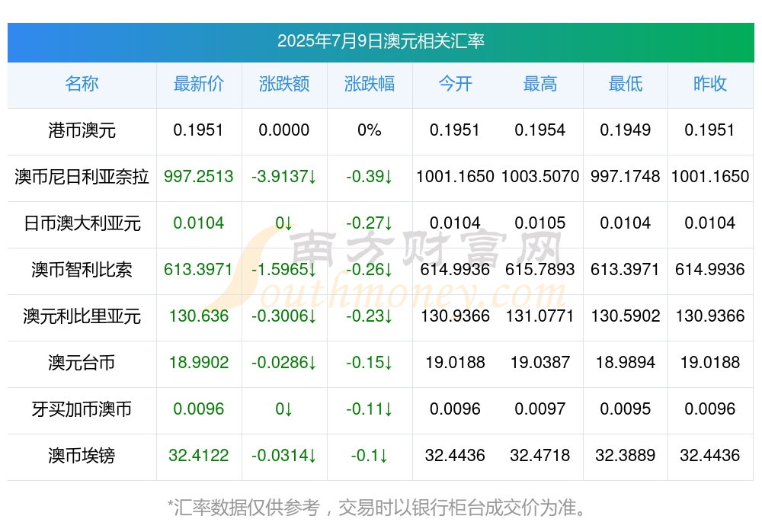Click the 最高 column header
The height and width of the screenshot is (532, 762).
(540, 84)
